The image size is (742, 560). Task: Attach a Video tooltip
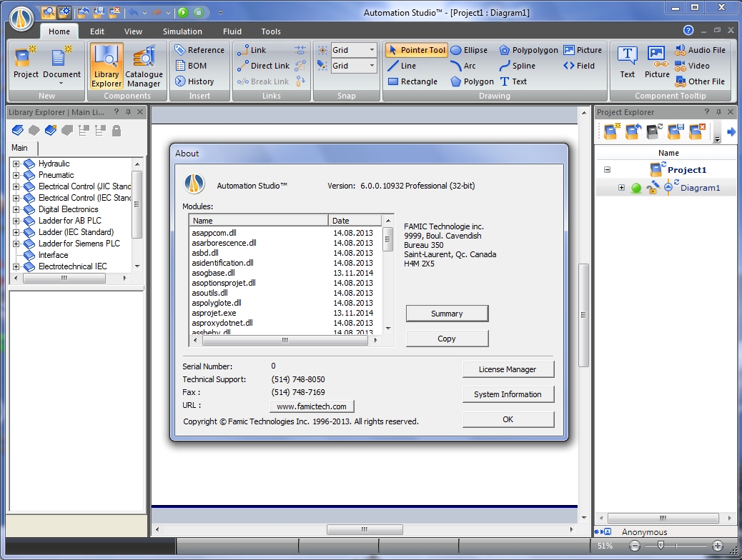click(x=692, y=66)
